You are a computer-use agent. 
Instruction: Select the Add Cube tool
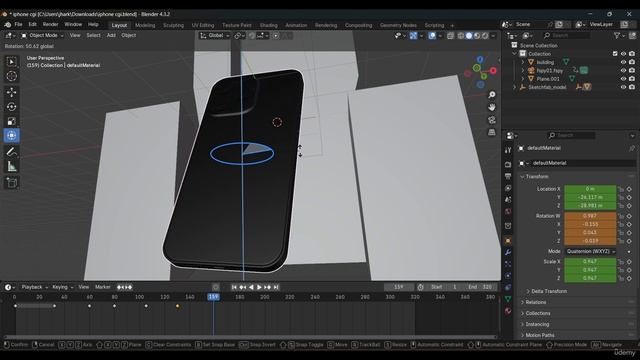[x=11, y=182]
